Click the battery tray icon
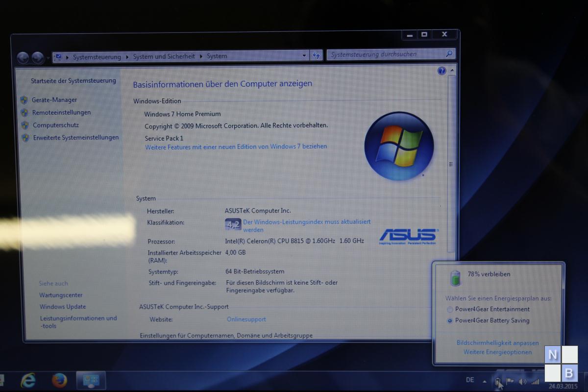 pos(497,381)
